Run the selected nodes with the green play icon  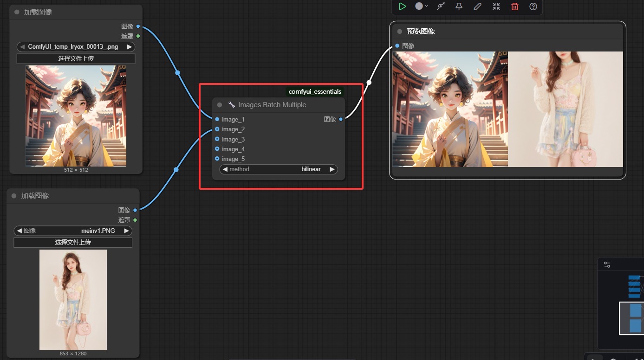(402, 6)
